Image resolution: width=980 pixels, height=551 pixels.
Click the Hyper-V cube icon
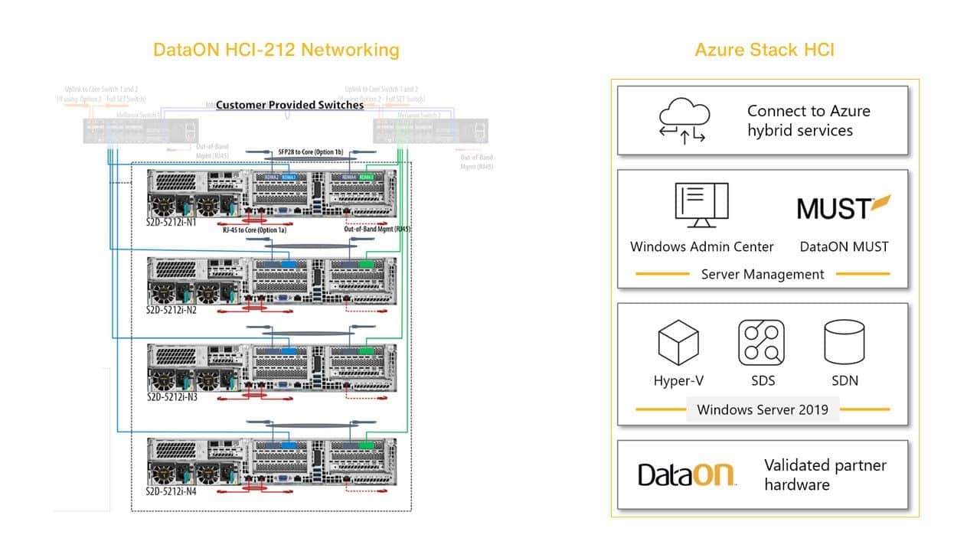click(x=678, y=341)
